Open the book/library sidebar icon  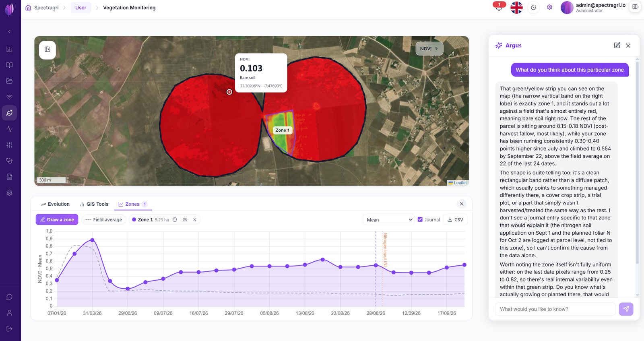tap(10, 65)
